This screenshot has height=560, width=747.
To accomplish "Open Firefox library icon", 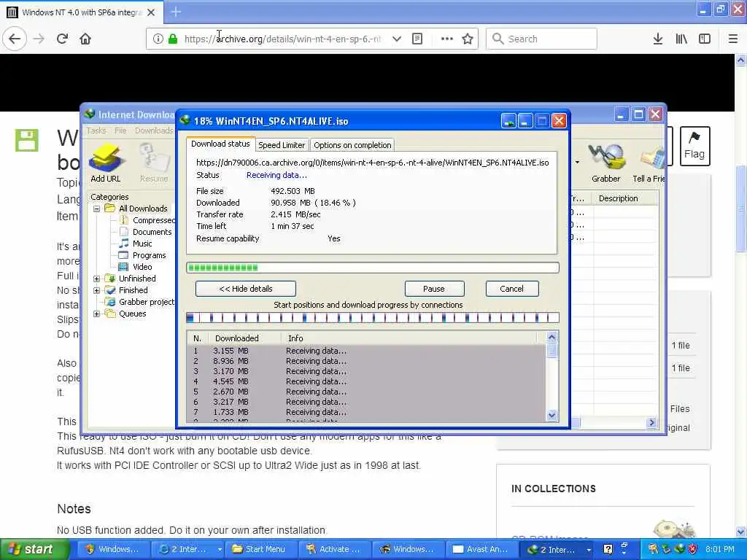I will click(681, 39).
